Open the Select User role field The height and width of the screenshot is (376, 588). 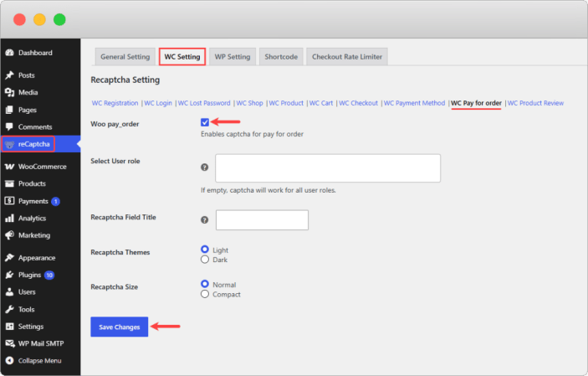coord(328,168)
